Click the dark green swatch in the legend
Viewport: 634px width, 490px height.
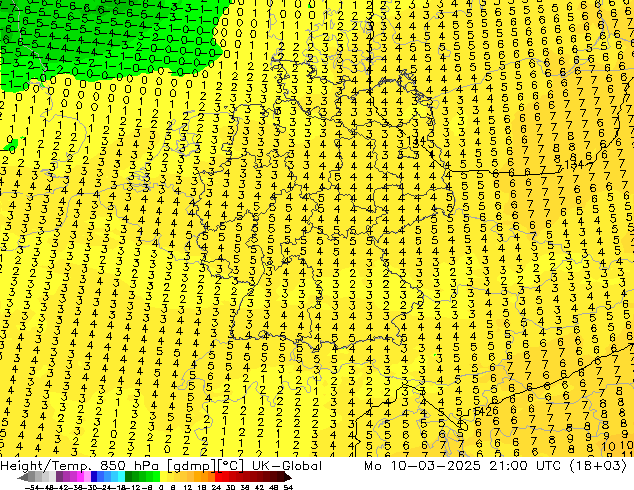[128, 476]
